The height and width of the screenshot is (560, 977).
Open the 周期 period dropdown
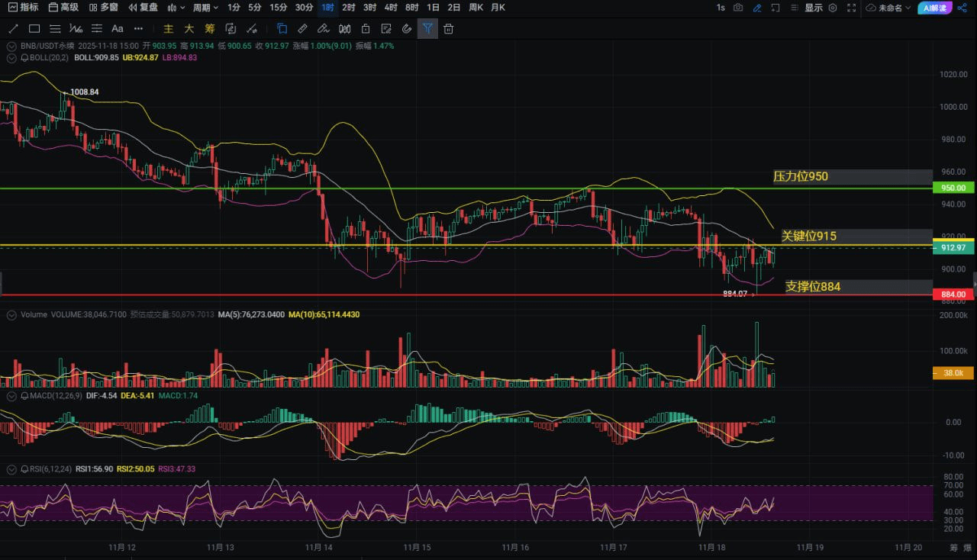coord(205,8)
